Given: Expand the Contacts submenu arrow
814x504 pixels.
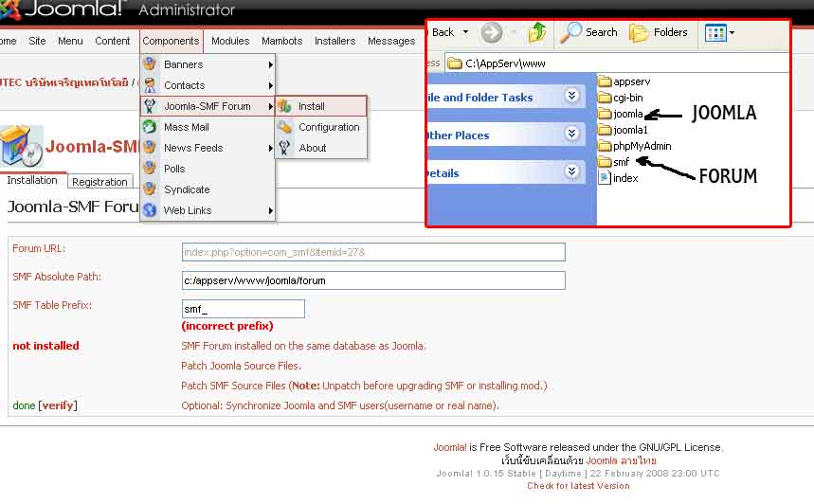Looking at the screenshot, I should click(x=270, y=85).
